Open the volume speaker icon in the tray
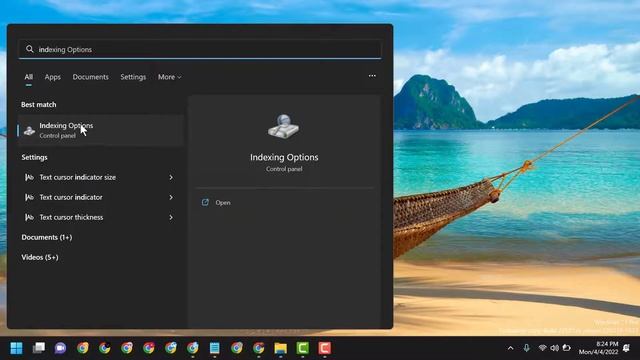Screen dimensions: 640x360 [554, 348]
